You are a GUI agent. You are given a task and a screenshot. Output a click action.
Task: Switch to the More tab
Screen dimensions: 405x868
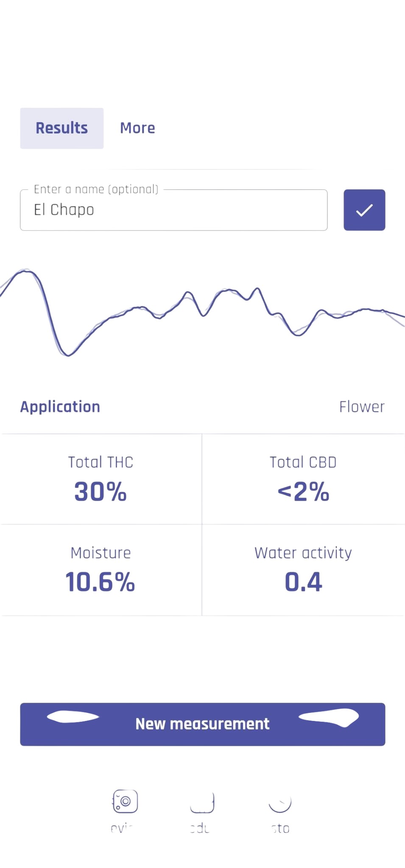point(137,128)
